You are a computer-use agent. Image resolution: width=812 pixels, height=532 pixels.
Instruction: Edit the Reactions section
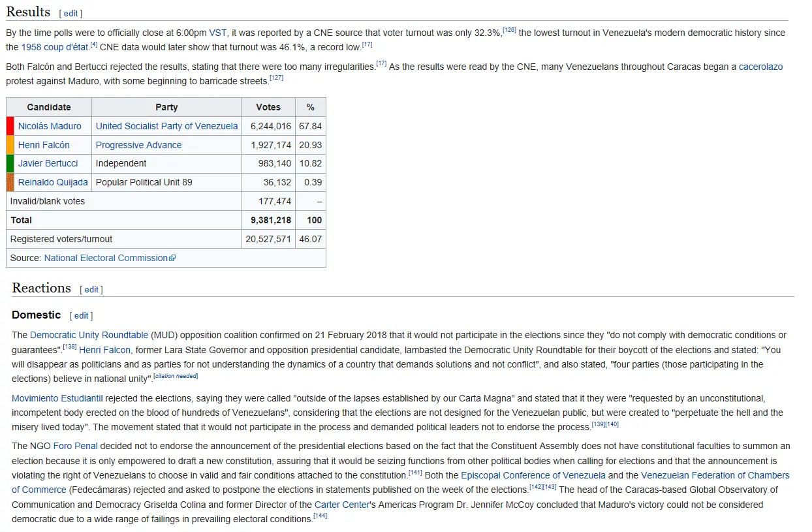pos(91,289)
